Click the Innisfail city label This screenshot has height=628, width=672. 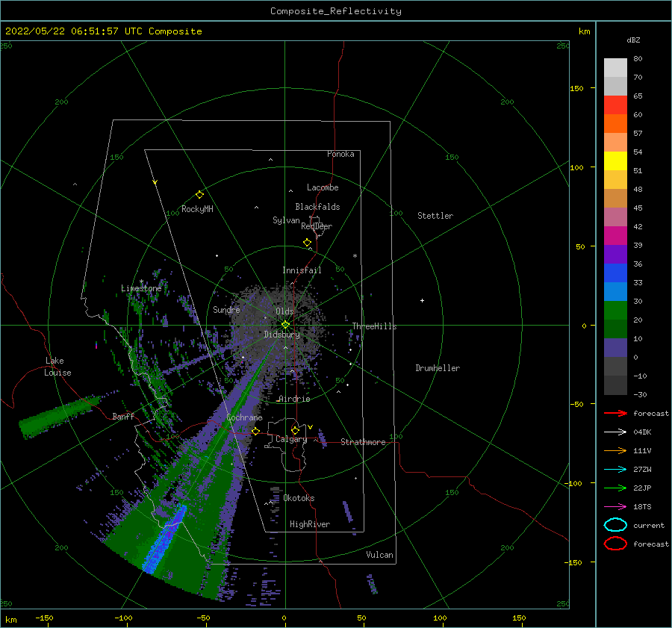click(302, 270)
